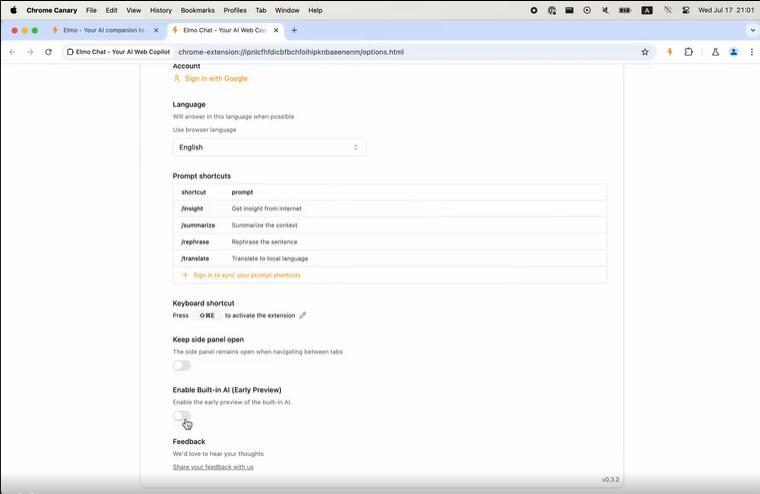Click the battery status icon in menu bar

(625, 10)
